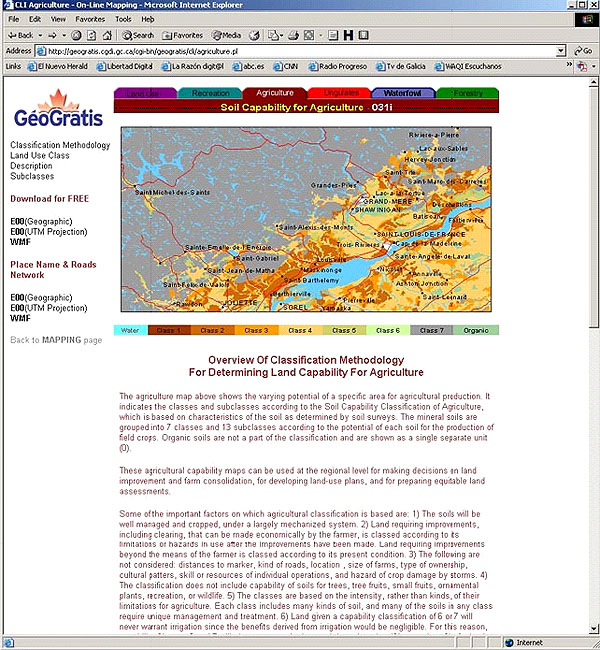Open the Favorites menu
Screen dimensions: 600x650
coord(90,19)
